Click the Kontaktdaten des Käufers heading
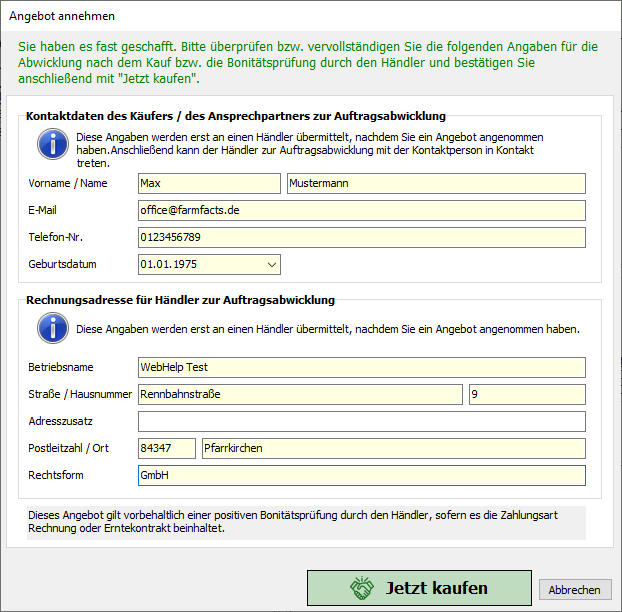The height and width of the screenshot is (612, 622). pyautogui.click(x=236, y=116)
